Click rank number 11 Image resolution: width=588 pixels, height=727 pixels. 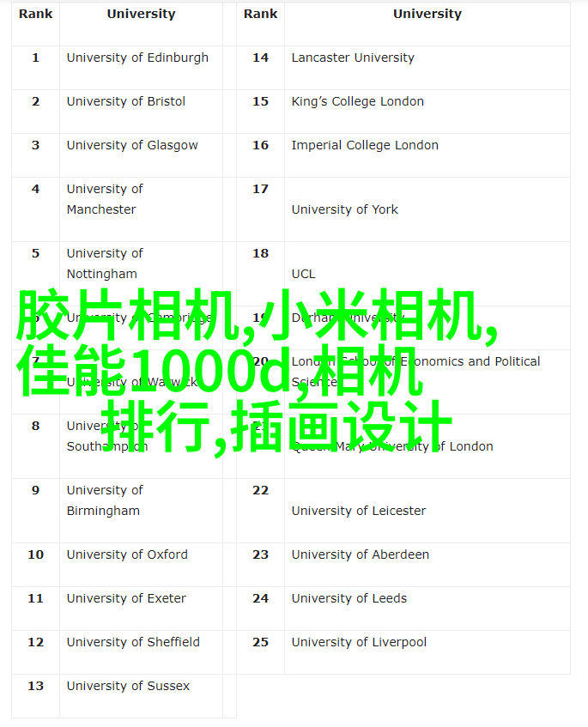click(x=36, y=598)
